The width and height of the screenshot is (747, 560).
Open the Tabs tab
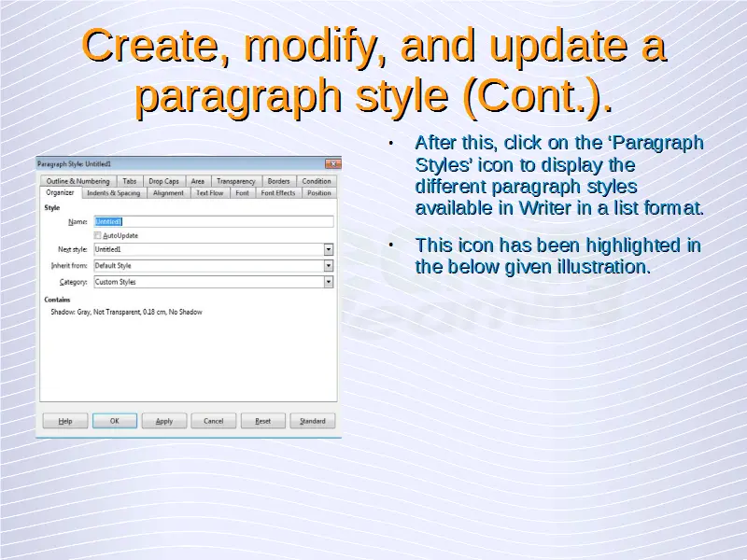[130, 181]
